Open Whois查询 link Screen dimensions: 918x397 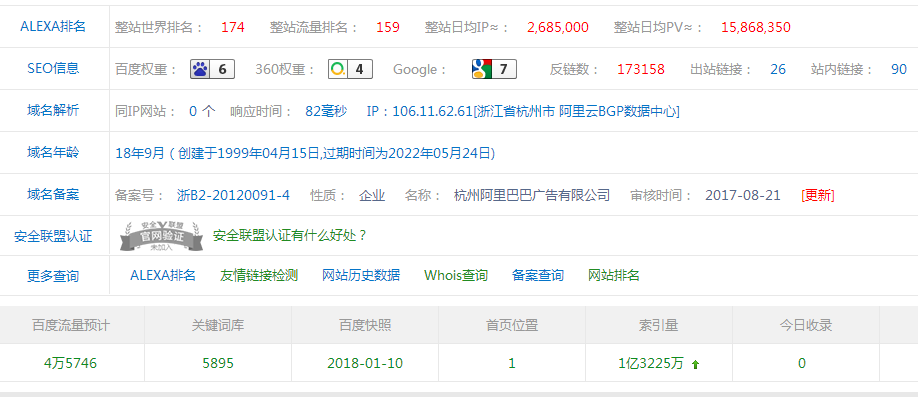click(456, 275)
